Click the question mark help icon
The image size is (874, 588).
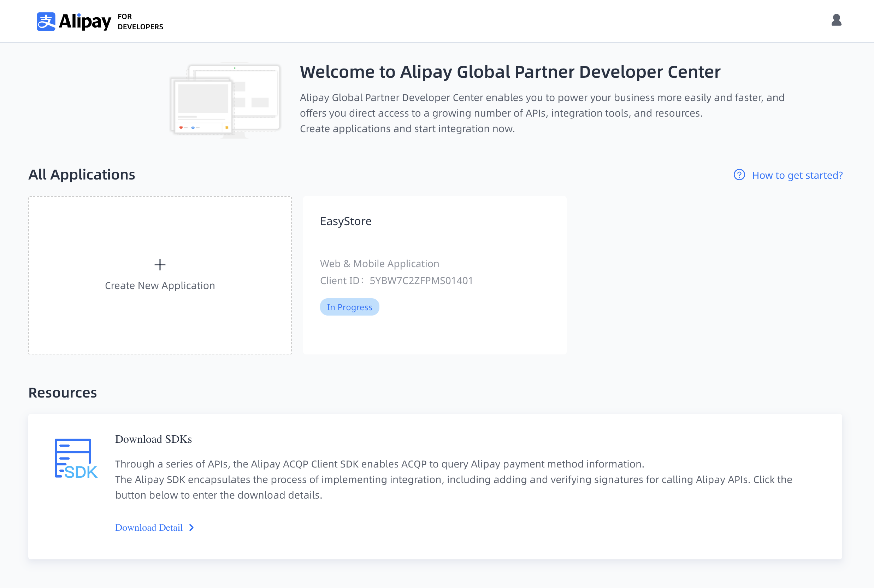pos(739,175)
